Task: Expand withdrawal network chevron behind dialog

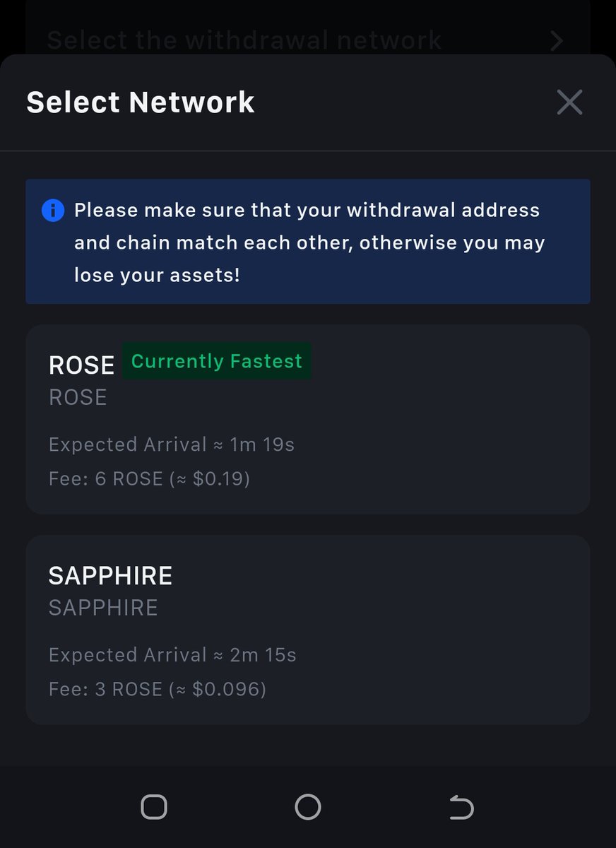Action: [557, 40]
